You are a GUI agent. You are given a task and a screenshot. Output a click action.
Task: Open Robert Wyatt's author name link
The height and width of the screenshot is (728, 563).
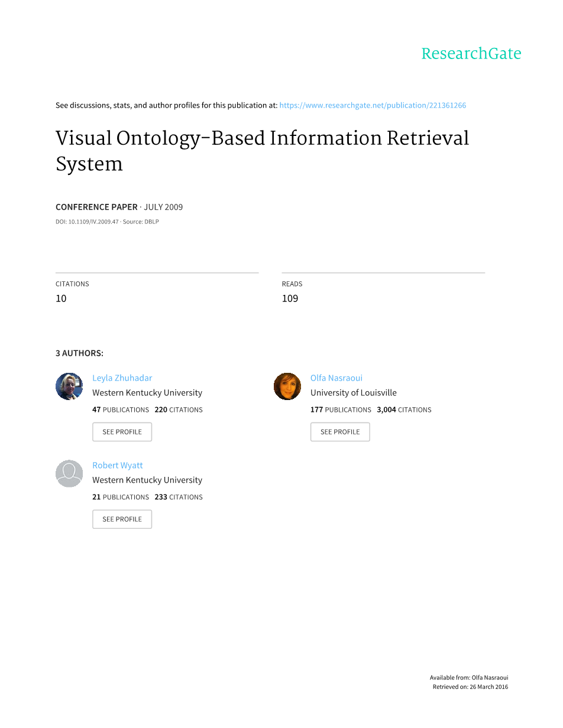tap(117, 466)
